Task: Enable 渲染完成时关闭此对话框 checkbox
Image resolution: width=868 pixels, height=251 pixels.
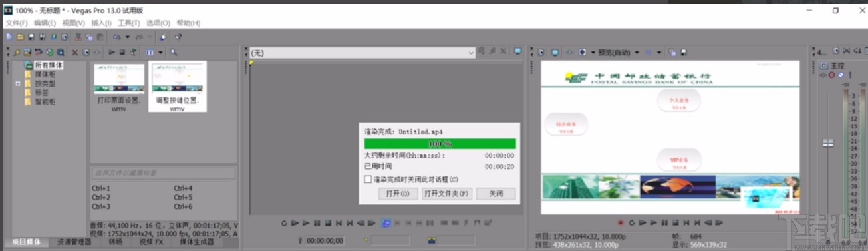Action: point(368,179)
